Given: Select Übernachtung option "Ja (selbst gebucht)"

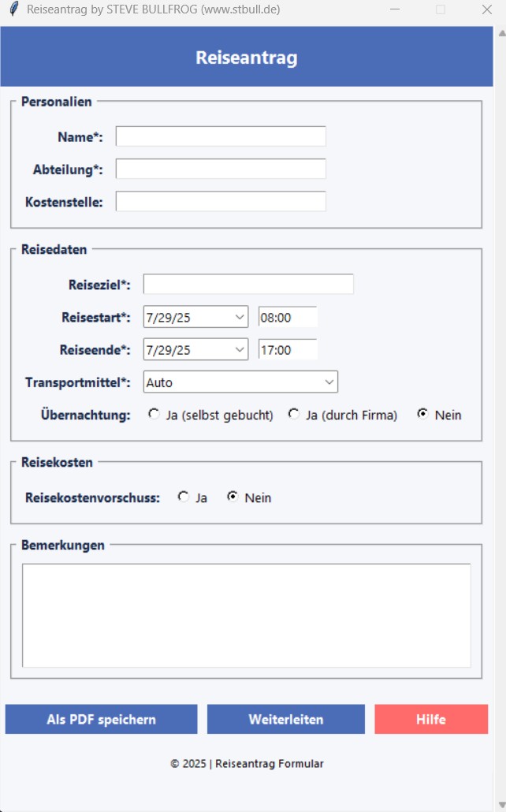Looking at the screenshot, I should tap(154, 414).
